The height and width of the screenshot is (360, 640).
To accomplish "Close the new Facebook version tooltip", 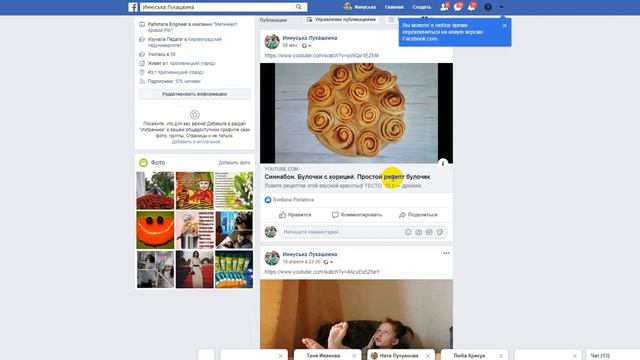I will 504,25.
